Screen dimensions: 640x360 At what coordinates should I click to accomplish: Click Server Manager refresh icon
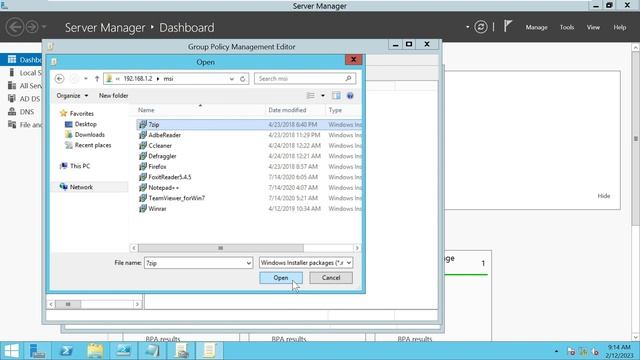(481, 27)
